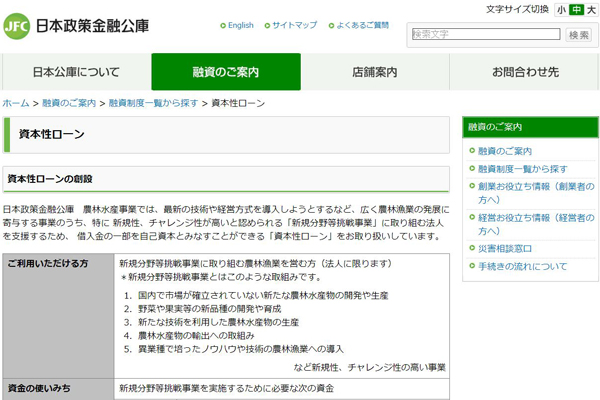Open お問合わせ先 navigation tab
The height and width of the screenshot is (400, 600).
525,72
